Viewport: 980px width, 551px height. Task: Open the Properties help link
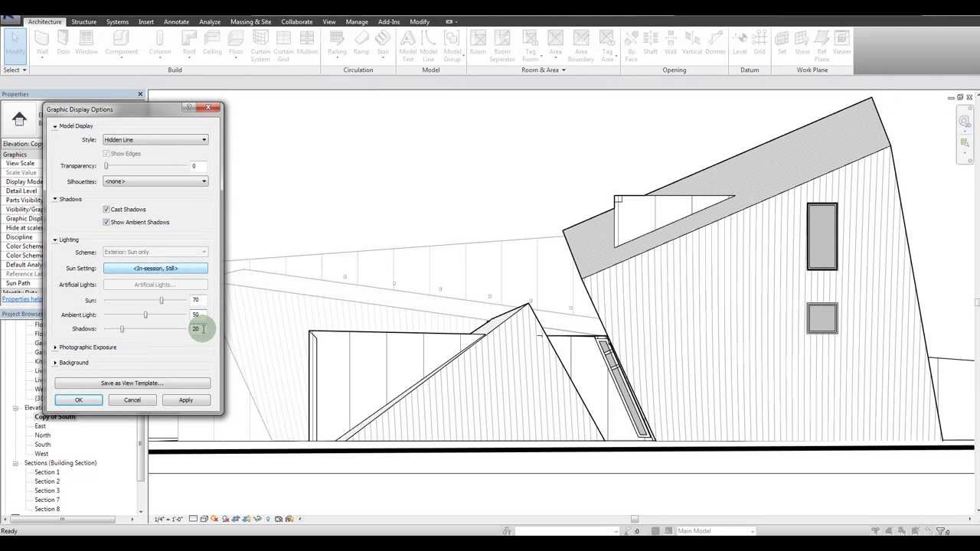click(x=21, y=299)
